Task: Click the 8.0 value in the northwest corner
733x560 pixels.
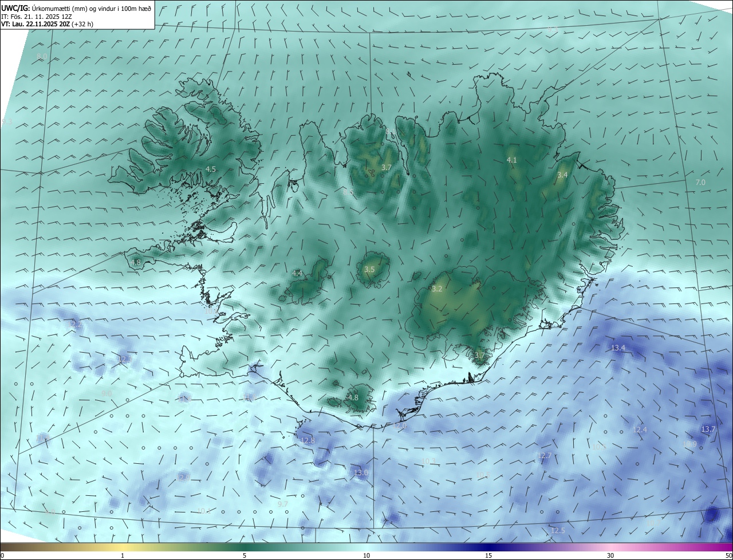Action: click(42, 56)
